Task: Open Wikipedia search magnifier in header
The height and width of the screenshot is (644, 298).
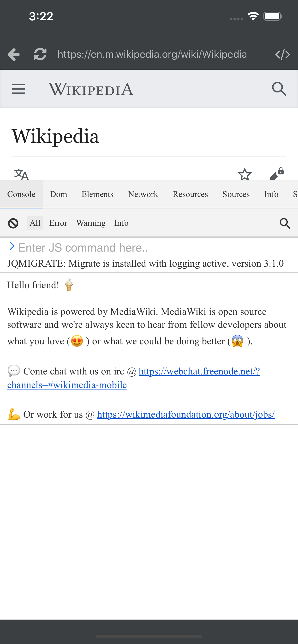Action: [x=279, y=89]
